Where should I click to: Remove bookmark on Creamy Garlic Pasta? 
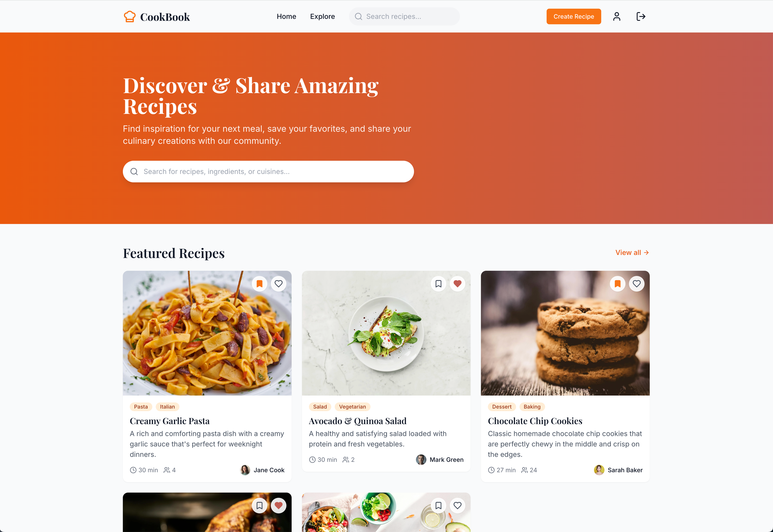[x=259, y=284]
